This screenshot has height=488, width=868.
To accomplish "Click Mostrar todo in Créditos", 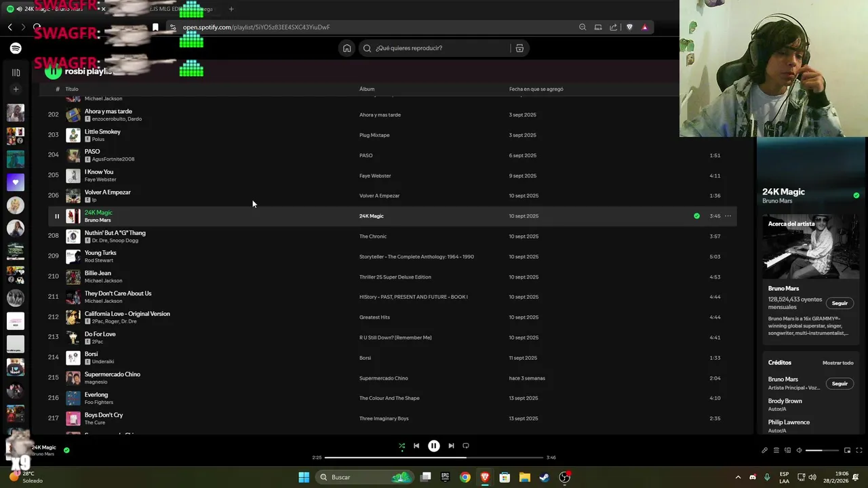I will (x=837, y=363).
